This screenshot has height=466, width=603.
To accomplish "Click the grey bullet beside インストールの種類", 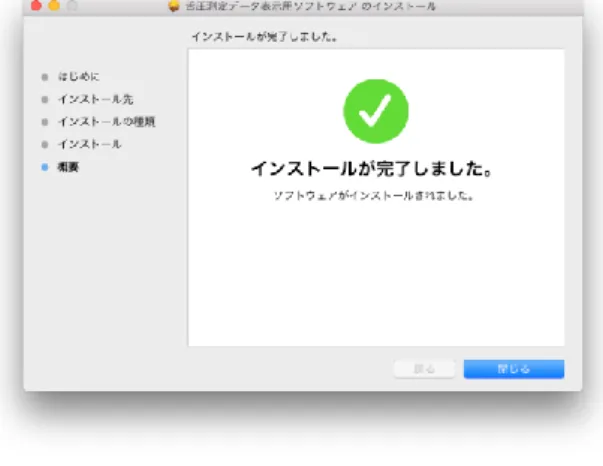I will pos(45,122).
